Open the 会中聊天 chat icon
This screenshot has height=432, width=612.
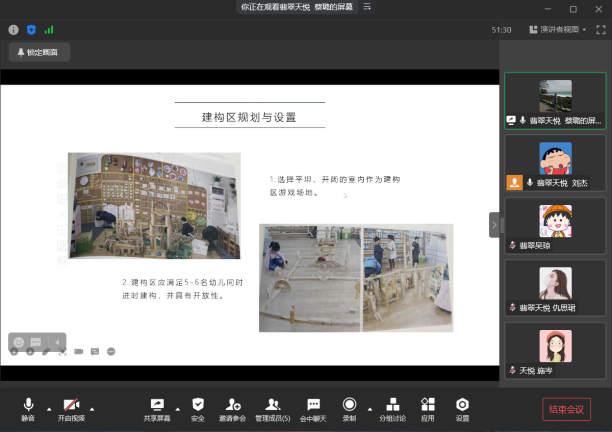[313, 407]
